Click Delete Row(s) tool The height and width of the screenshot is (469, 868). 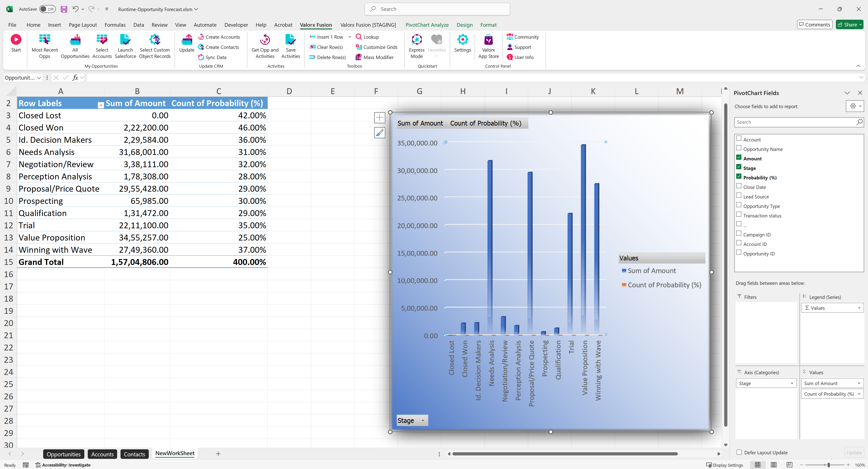328,57
